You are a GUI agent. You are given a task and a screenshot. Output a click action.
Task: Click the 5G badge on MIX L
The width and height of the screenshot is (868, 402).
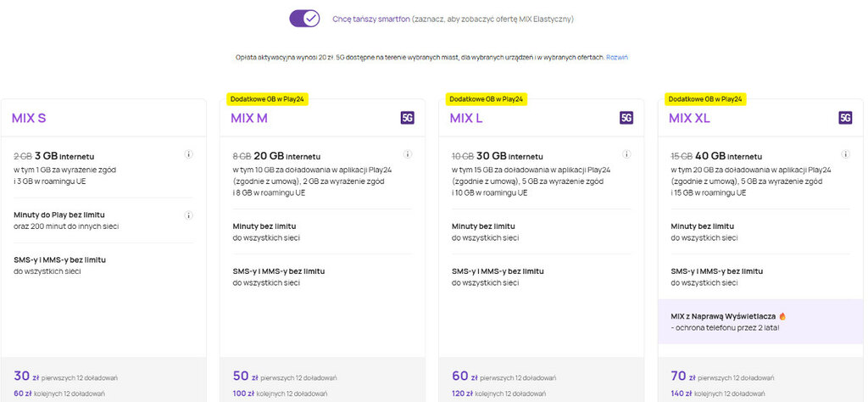pos(626,118)
